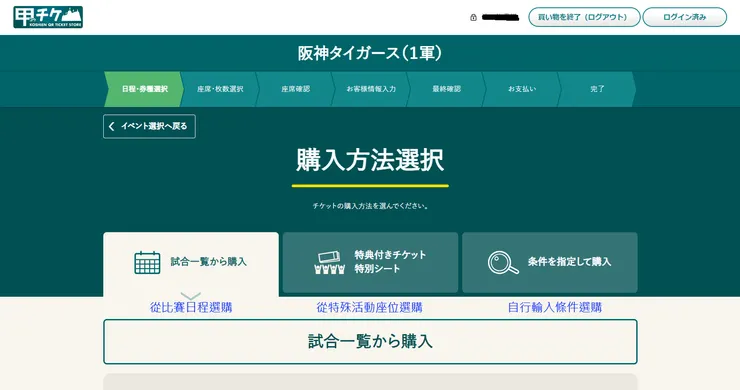Select the 特典付きチケット 特別シート tab
Viewport: 740px width, 390px height.
point(370,263)
